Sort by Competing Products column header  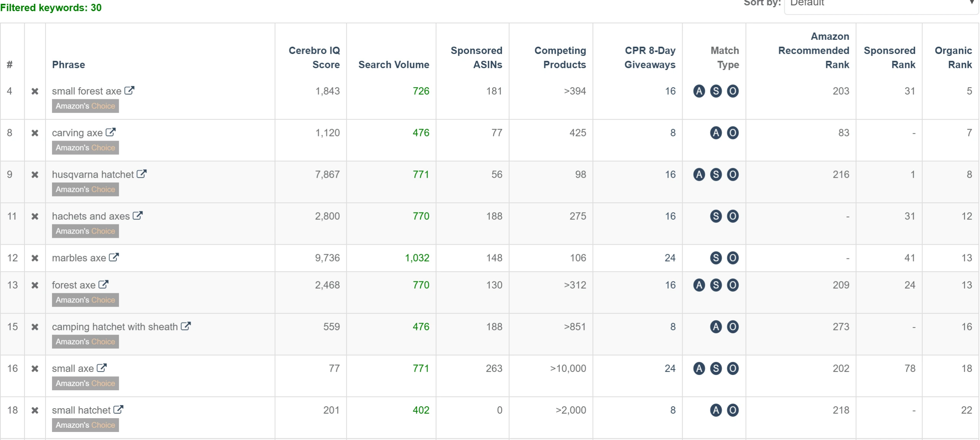(560, 57)
